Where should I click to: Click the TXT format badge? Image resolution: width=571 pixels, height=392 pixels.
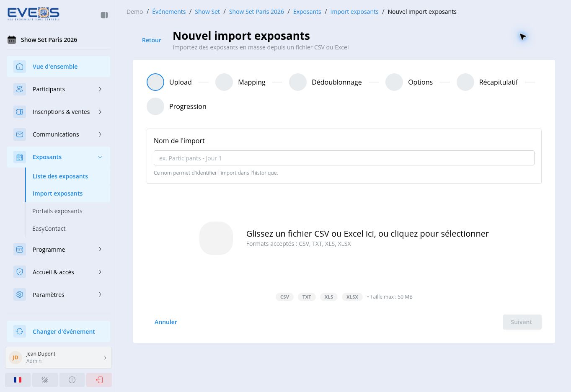[307, 297]
